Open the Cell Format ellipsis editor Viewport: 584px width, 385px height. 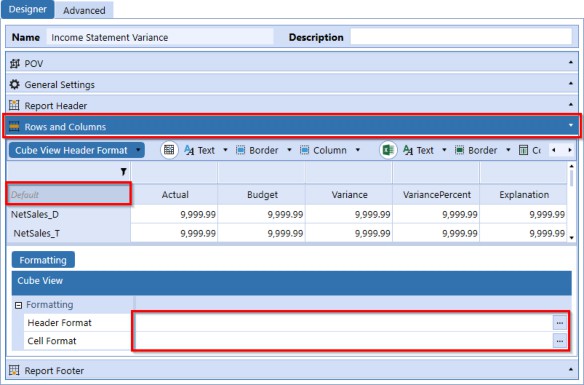click(x=560, y=341)
